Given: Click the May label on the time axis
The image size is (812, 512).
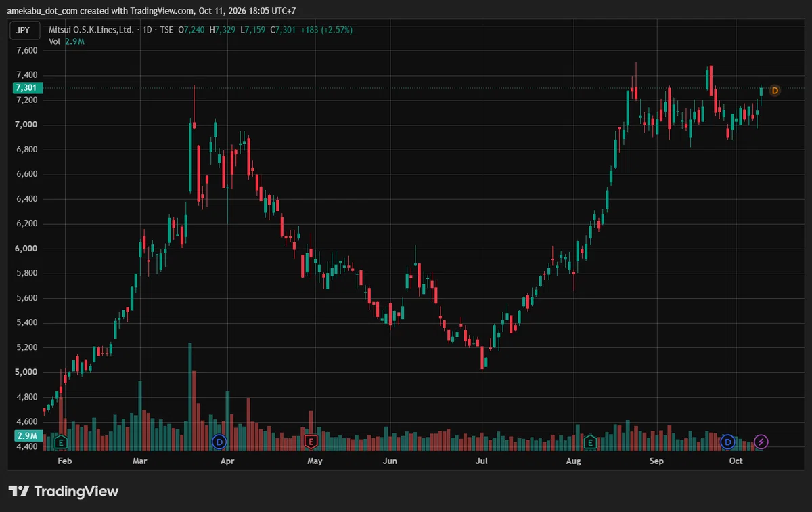Looking at the screenshot, I should coord(315,461).
